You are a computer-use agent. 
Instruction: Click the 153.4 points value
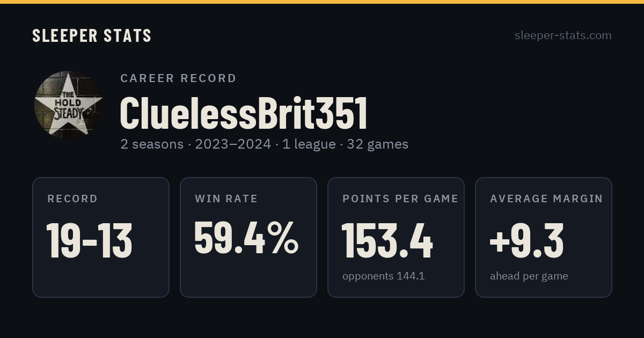[387, 241]
